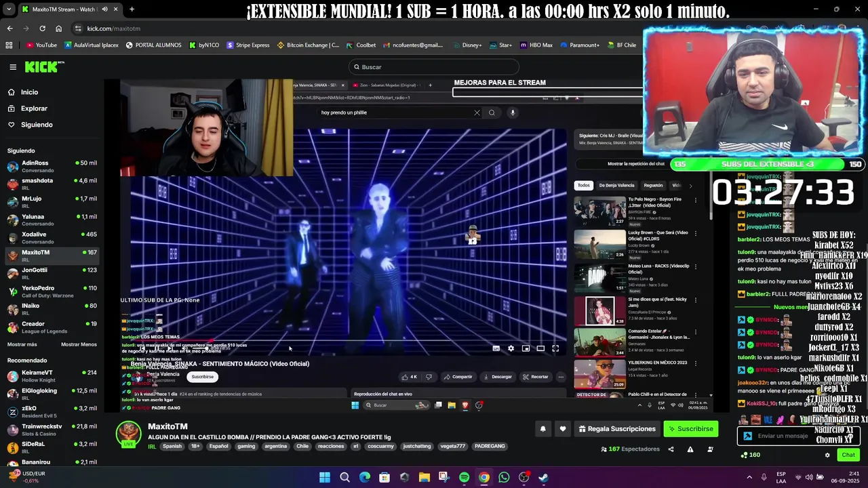This screenshot has height=488, width=868.
Task: Click the PADREGANG tag
Action: pyautogui.click(x=490, y=447)
